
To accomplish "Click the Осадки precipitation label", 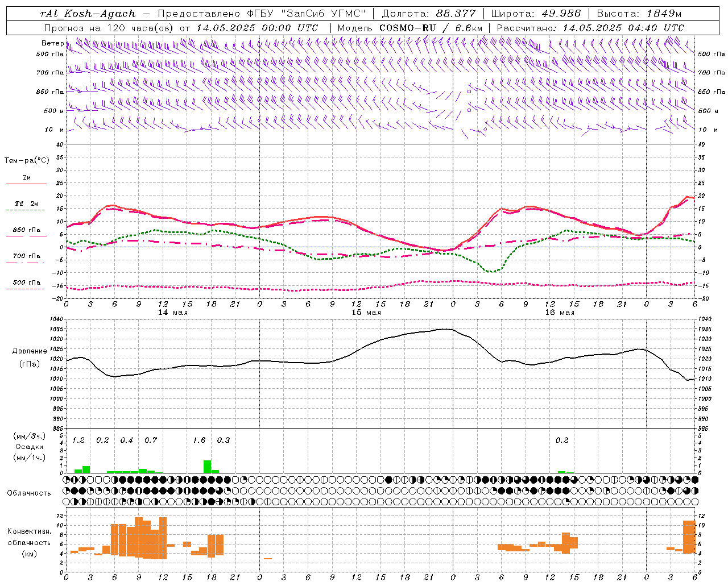I will (x=30, y=447).
